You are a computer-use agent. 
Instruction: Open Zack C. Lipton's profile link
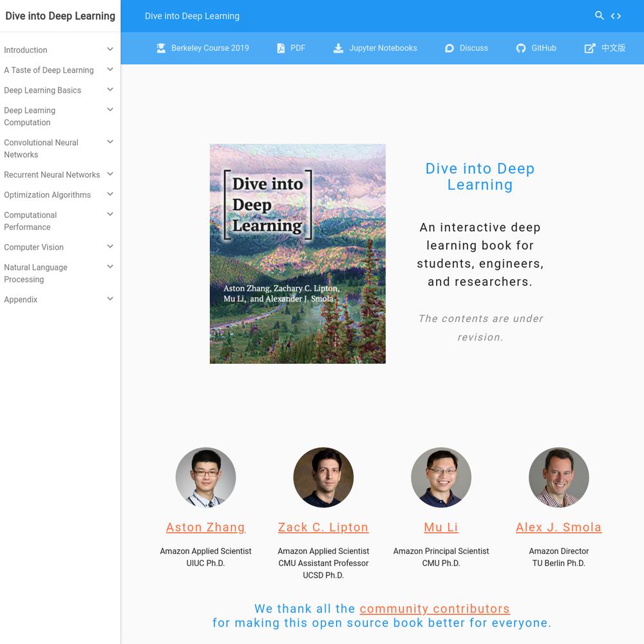coord(323,527)
